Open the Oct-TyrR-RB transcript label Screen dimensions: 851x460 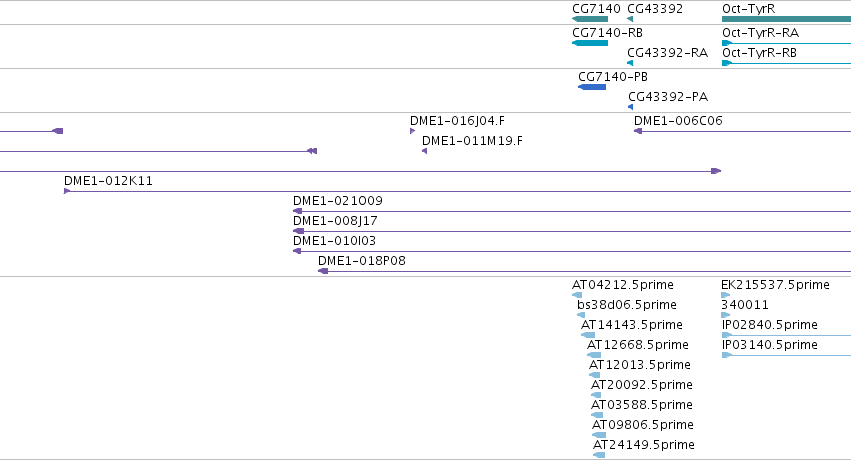click(759, 53)
